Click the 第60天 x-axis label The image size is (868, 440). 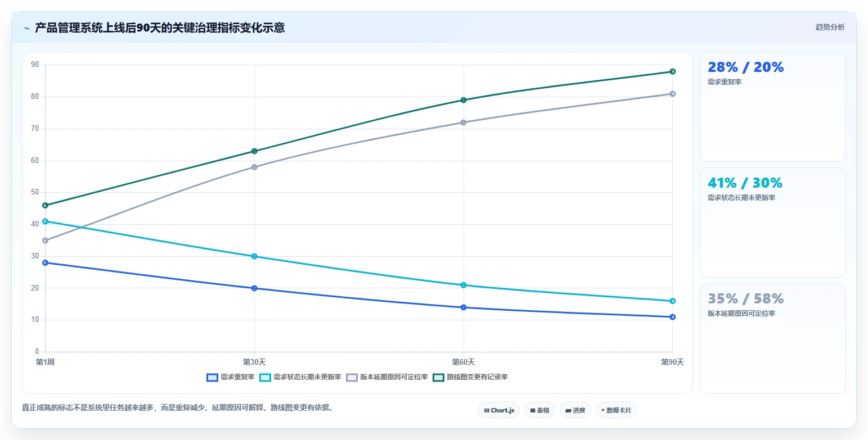point(464,362)
